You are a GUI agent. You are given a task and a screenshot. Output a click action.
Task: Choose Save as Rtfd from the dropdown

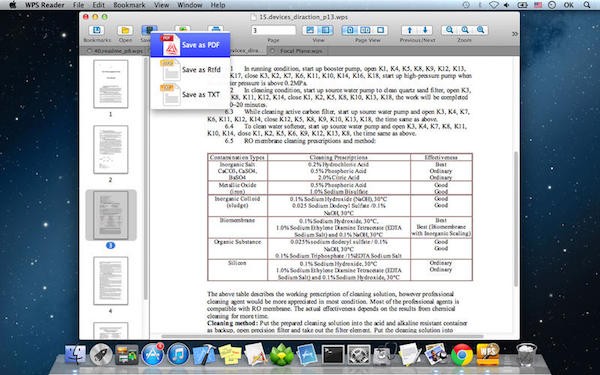[190, 70]
